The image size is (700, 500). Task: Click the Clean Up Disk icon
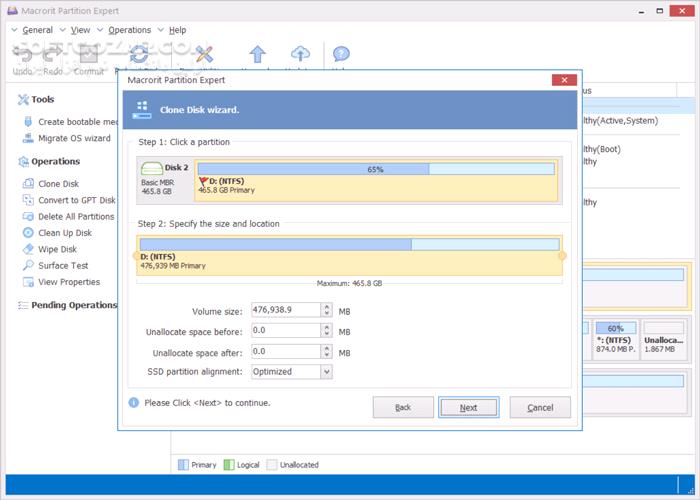click(x=28, y=233)
